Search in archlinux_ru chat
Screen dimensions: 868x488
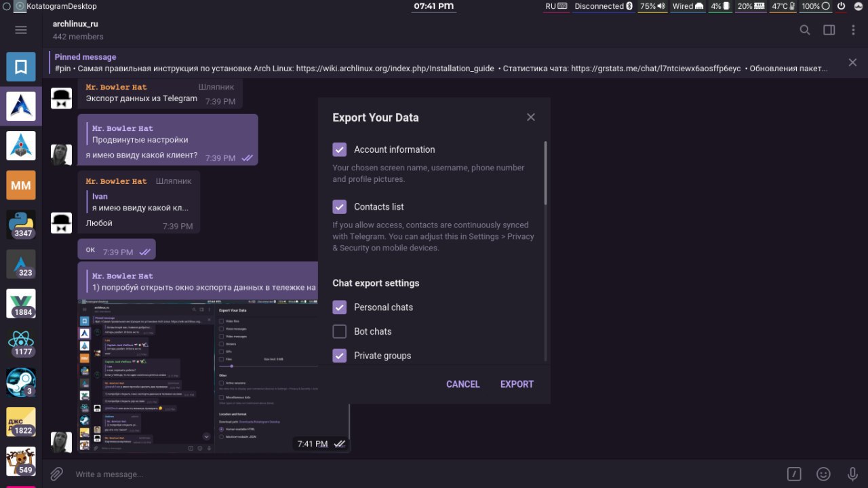tap(804, 30)
